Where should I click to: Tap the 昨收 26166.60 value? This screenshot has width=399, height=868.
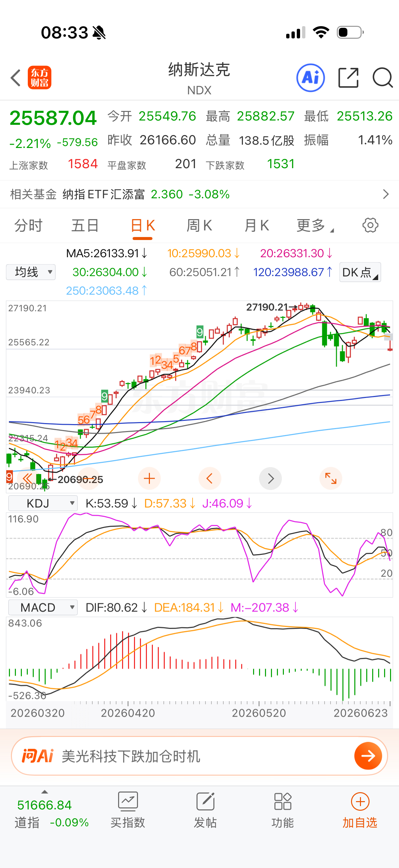click(152, 140)
